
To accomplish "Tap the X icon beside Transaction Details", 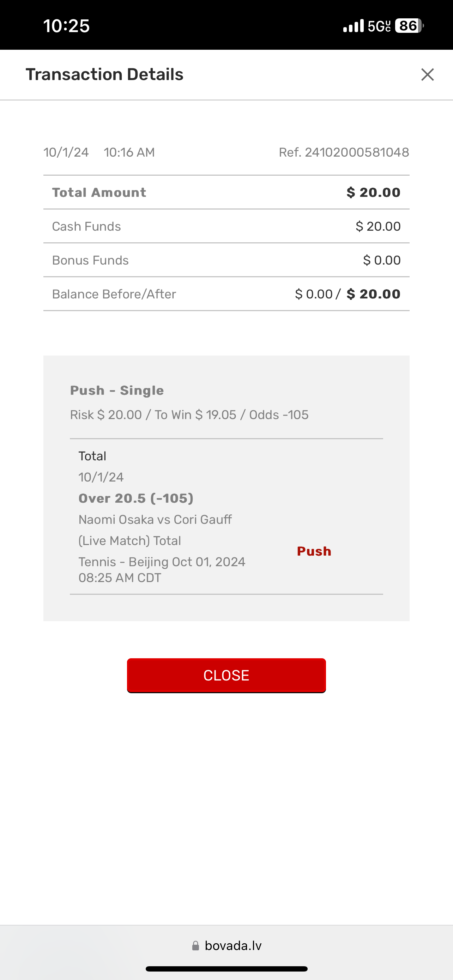I will point(427,74).
